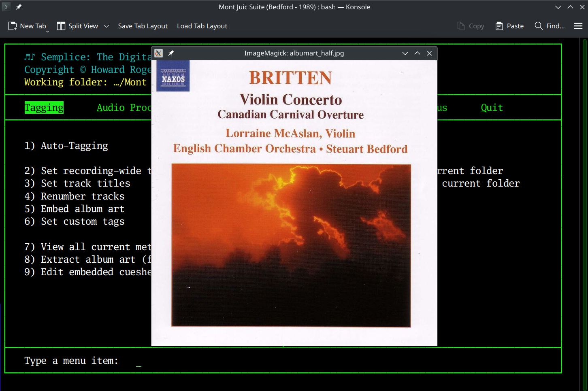Open search with the Find magnifier icon
This screenshot has height=391, width=588.
pyautogui.click(x=539, y=25)
